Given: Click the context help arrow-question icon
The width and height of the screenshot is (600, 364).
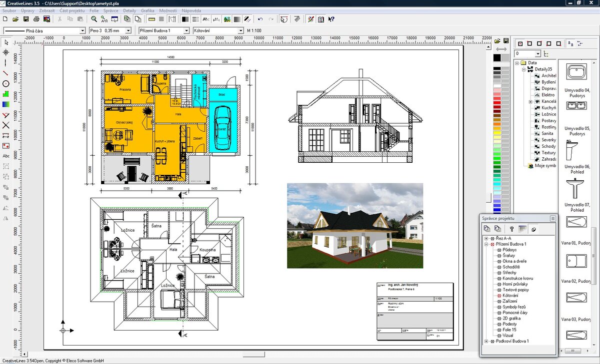Looking at the screenshot, I should click(331, 19).
